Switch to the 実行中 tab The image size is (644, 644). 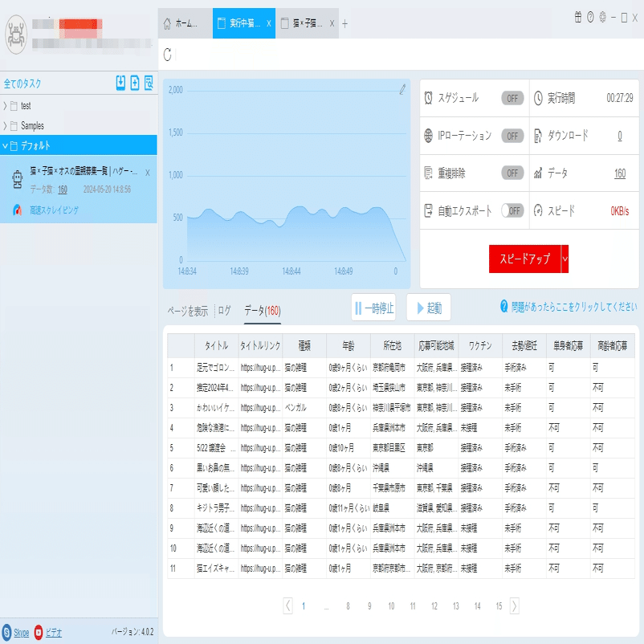(x=244, y=23)
